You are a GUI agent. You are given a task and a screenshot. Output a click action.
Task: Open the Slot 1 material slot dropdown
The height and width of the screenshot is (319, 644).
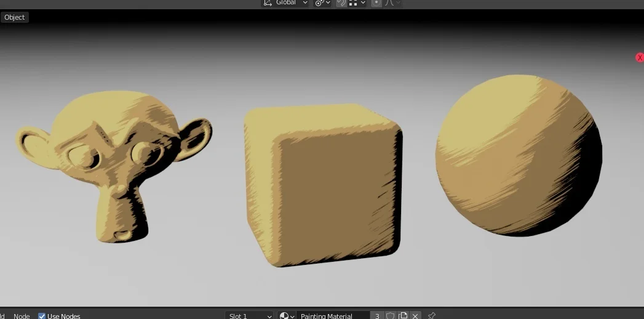249,316
